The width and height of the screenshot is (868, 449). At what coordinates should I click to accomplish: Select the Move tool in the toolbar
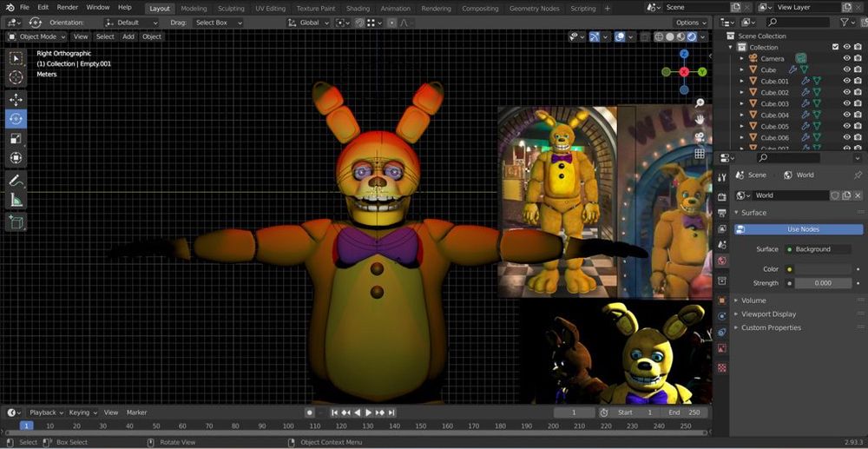point(16,99)
